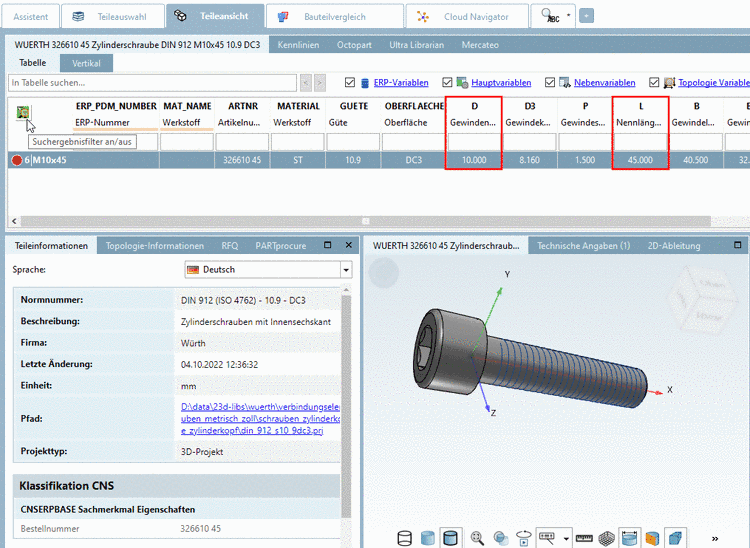Toggle the Suchergebnisfilter icon in the table header
750x548 pixels.
click(23, 112)
